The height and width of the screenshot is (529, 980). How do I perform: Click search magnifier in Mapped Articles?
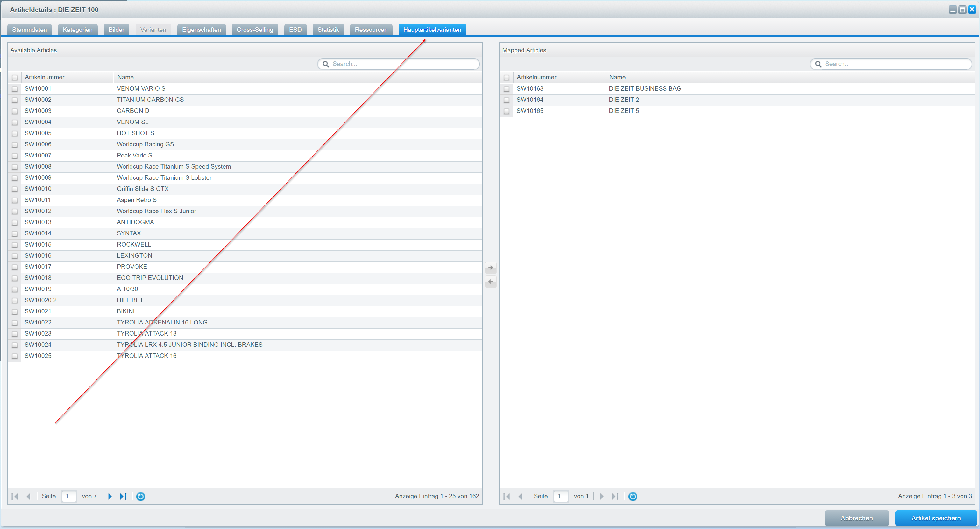tap(818, 64)
